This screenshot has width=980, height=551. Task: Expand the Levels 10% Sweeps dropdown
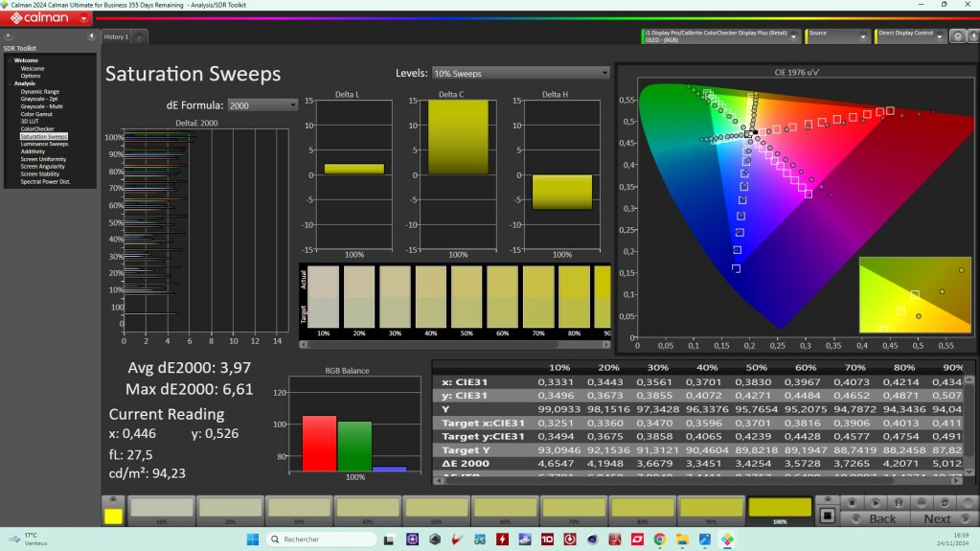pos(520,73)
